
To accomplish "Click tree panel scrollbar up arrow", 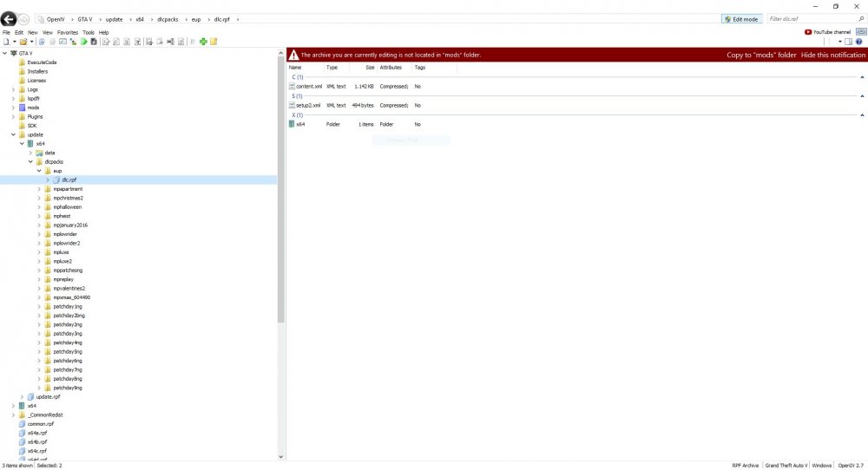I will [x=280, y=53].
